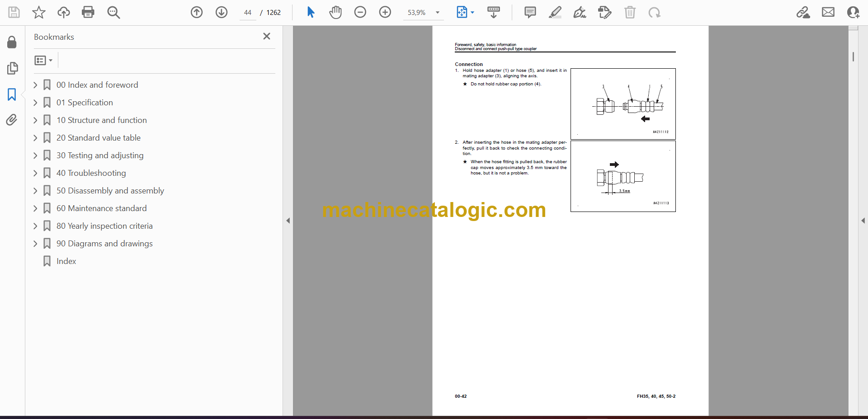This screenshot has width=868, height=419.
Task: Jump to 30 Testing and adjusting section
Action: pyautogui.click(x=100, y=155)
